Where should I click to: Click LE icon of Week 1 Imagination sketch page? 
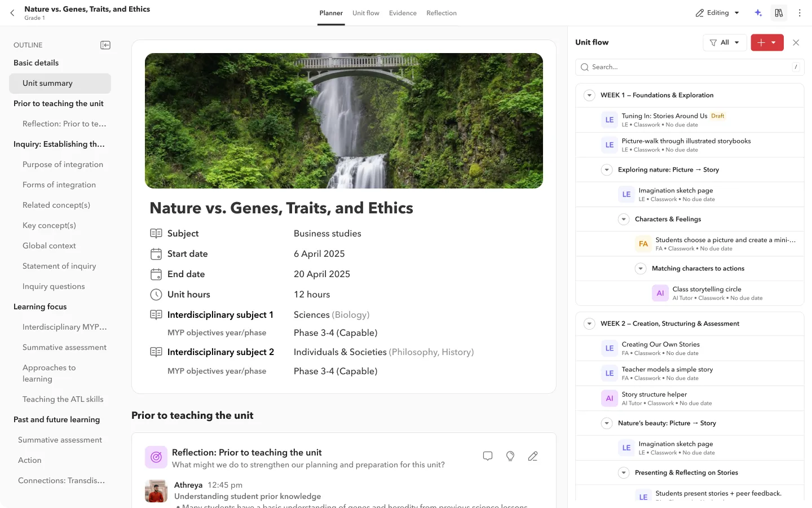pos(626,194)
